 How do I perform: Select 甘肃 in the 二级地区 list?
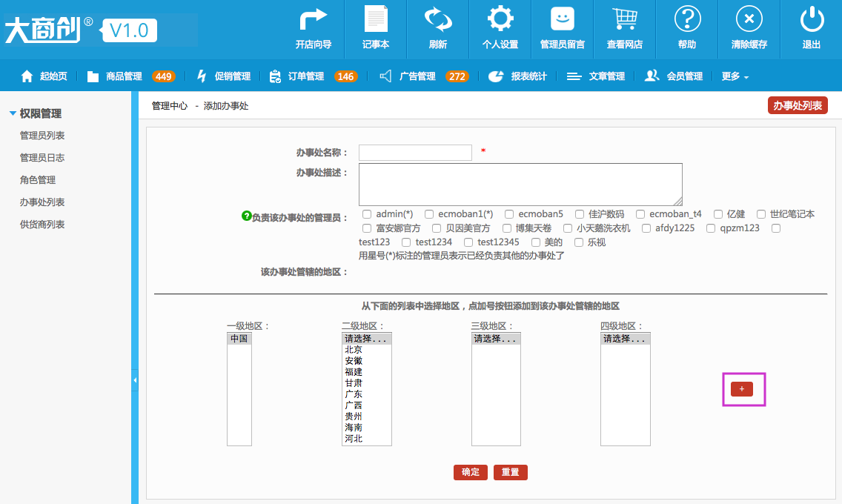pos(366,383)
